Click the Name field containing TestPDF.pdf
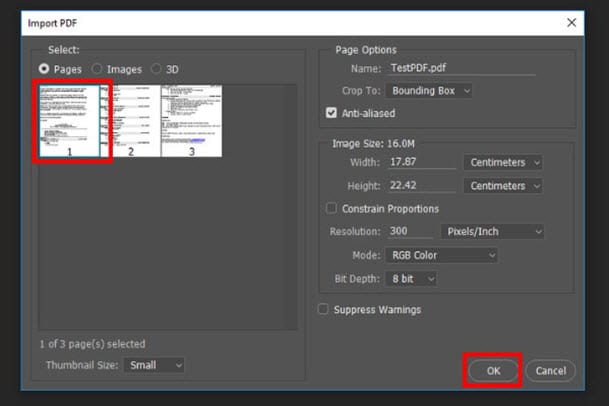 pos(461,68)
